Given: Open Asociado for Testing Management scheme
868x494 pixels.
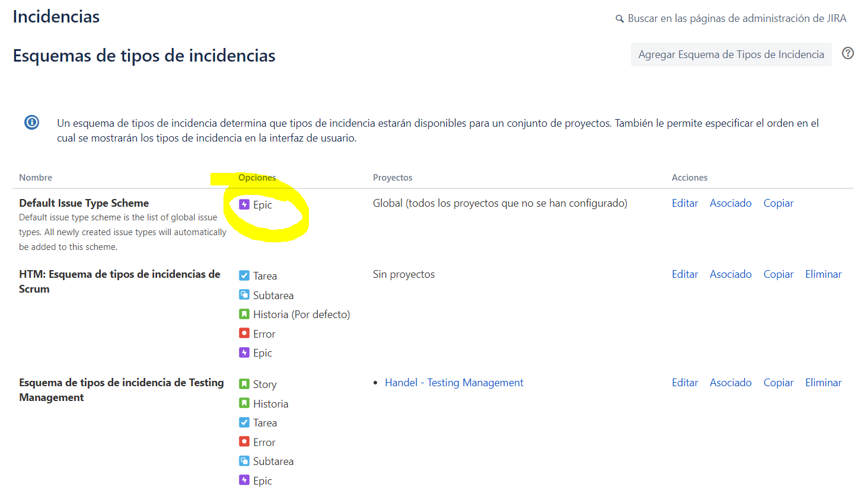Looking at the screenshot, I should [x=730, y=383].
